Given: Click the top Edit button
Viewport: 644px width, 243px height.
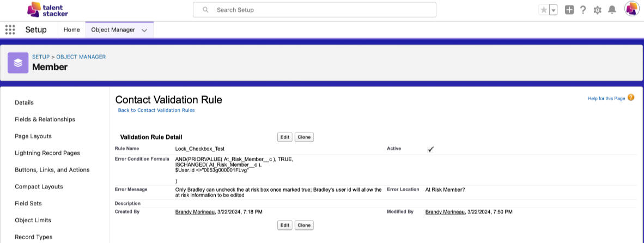Looking at the screenshot, I should [x=284, y=137].
